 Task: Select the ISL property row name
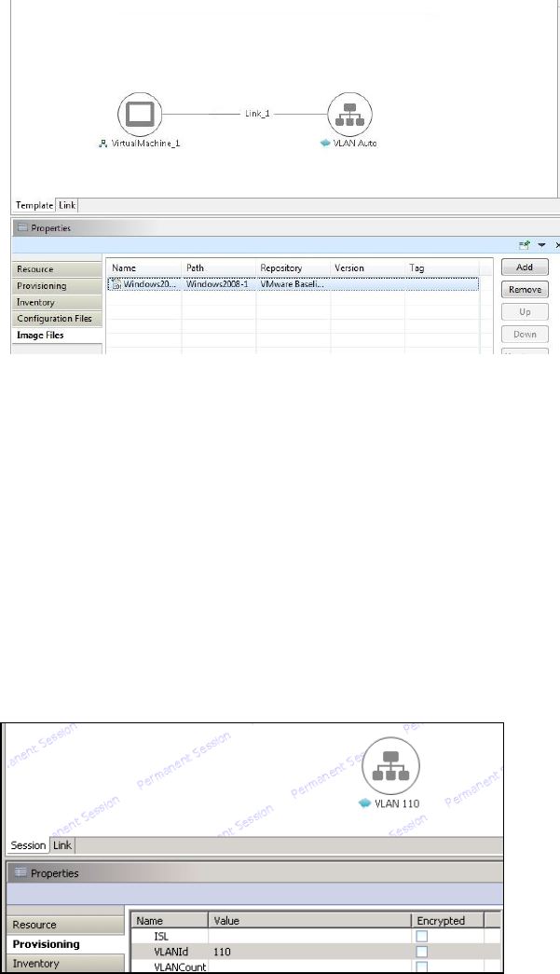tap(161, 936)
